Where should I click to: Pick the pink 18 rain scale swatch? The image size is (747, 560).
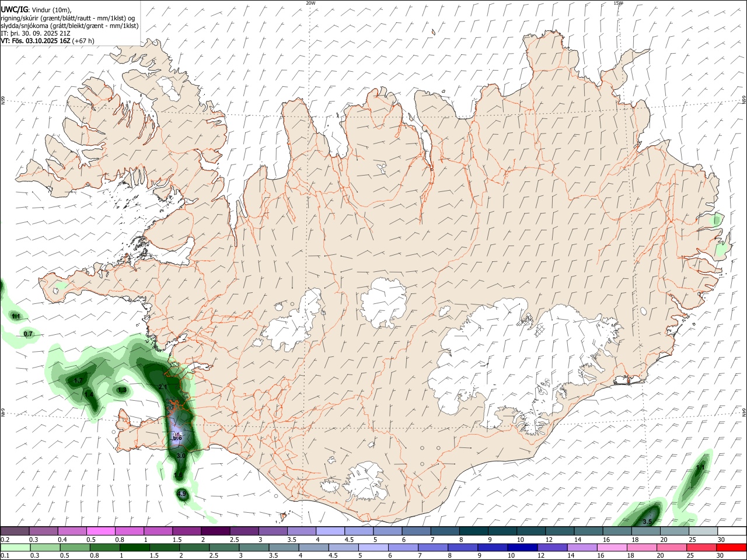pyautogui.click(x=641, y=547)
